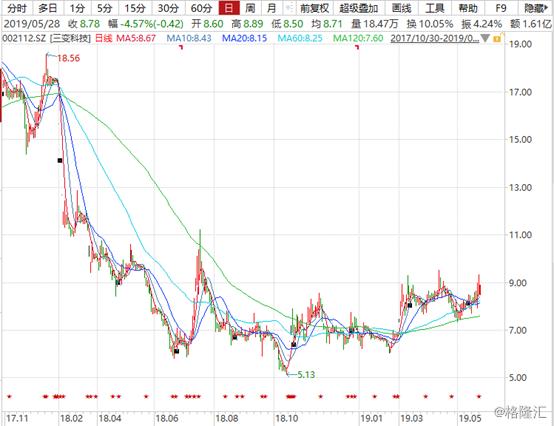This screenshot has width=554, height=426.
Task: Click the 5.13 low price label
Action: pyautogui.click(x=306, y=374)
